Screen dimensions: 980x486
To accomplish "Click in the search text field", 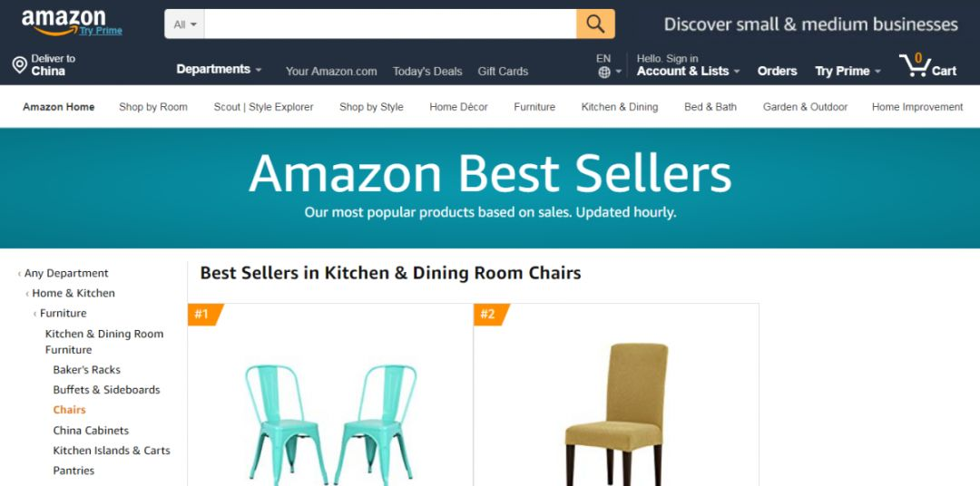I will [390, 24].
